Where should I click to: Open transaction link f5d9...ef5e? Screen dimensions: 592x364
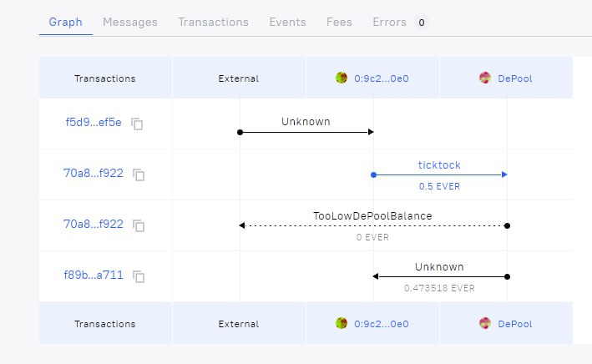pos(94,123)
